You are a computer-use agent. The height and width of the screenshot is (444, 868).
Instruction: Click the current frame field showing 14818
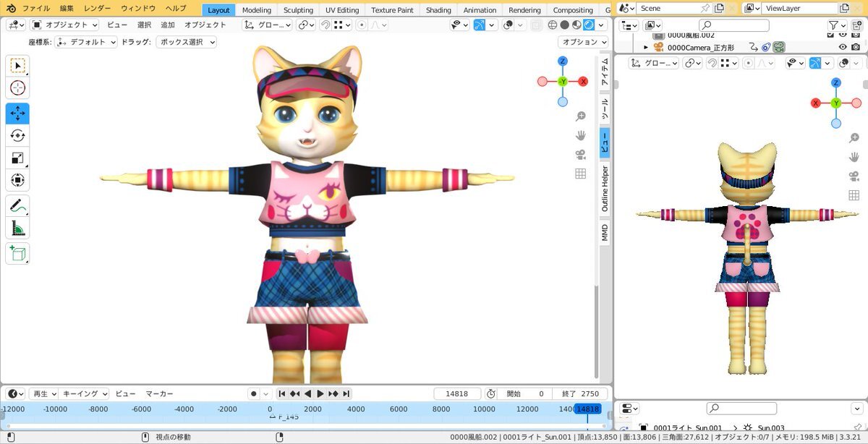[x=457, y=394]
